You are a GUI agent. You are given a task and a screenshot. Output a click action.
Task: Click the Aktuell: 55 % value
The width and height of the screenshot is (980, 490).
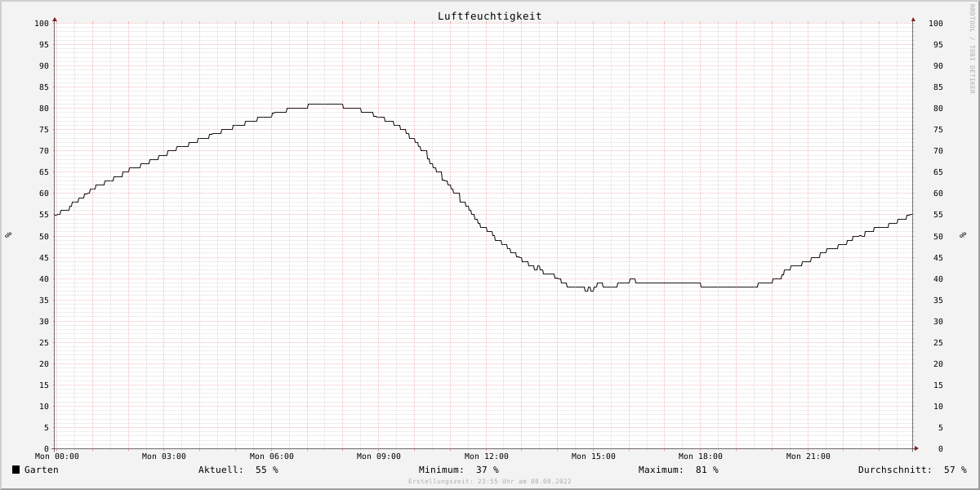(x=238, y=470)
